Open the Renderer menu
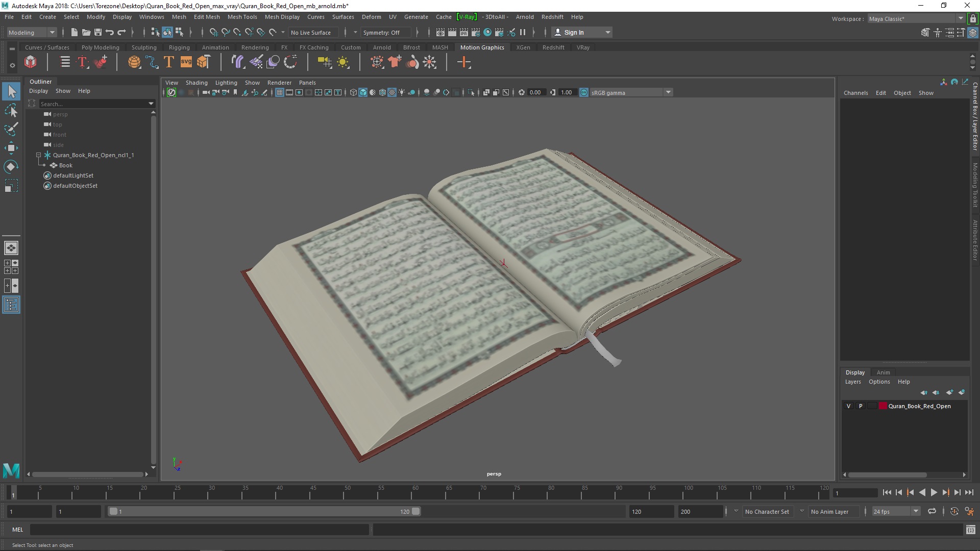The height and width of the screenshot is (551, 980). coord(278,82)
